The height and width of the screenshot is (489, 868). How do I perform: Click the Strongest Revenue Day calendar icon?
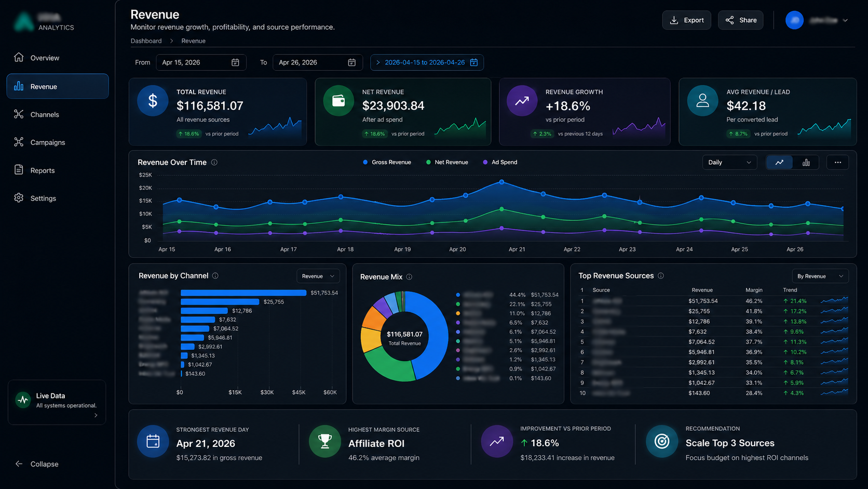153,441
